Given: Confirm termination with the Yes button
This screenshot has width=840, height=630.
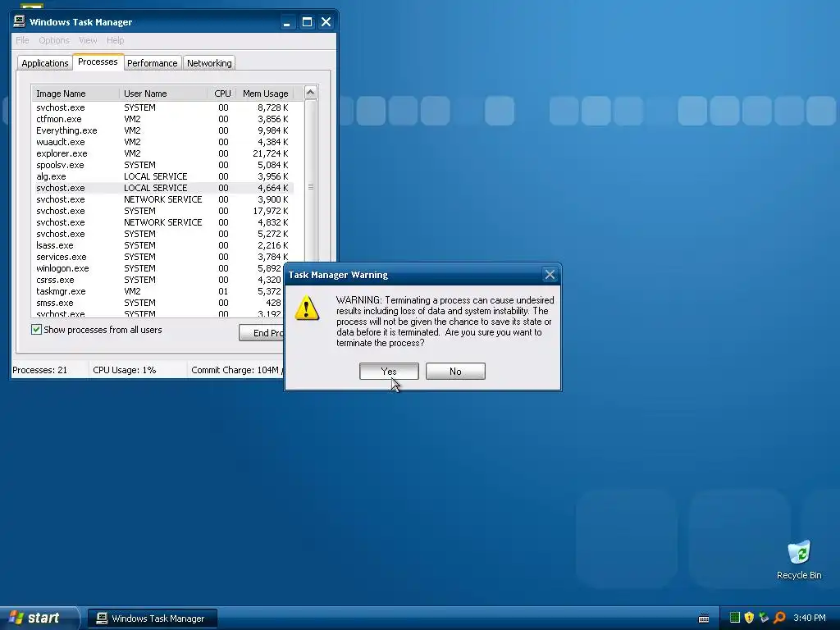Looking at the screenshot, I should pos(389,372).
